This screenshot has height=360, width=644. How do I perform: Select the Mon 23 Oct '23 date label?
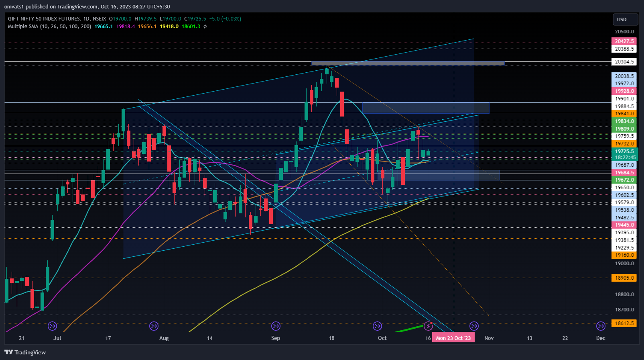point(453,338)
